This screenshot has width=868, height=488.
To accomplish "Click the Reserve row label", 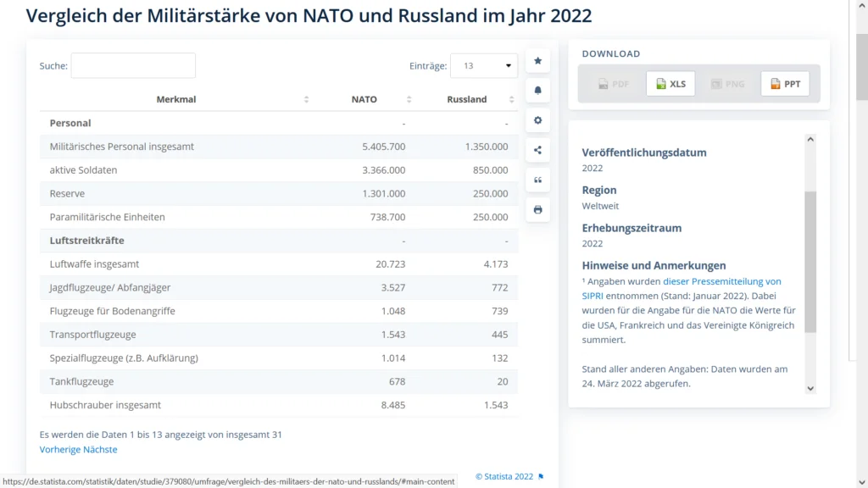I will coord(67,194).
